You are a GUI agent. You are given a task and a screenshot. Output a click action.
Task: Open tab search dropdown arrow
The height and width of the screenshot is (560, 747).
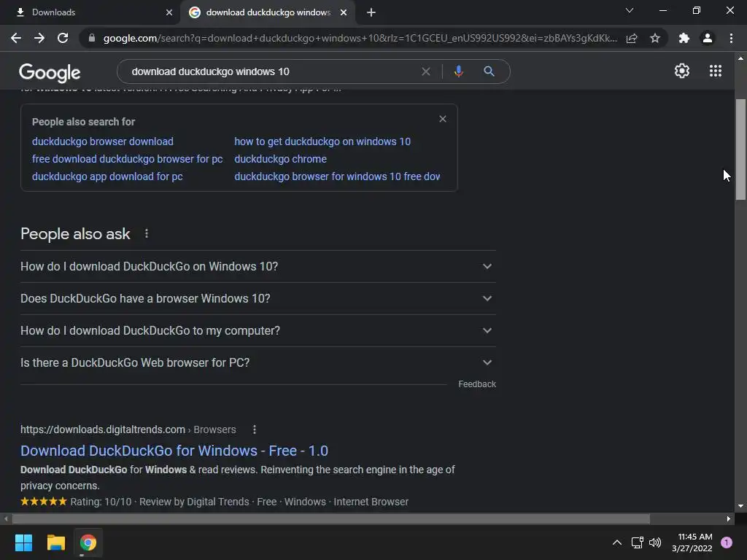(630, 10)
